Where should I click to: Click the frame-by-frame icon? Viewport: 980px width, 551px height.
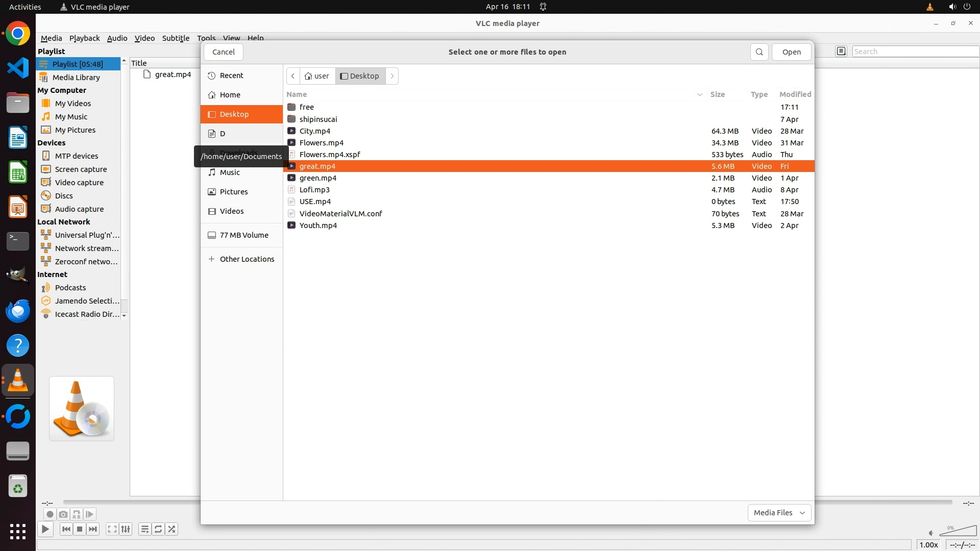click(x=90, y=514)
